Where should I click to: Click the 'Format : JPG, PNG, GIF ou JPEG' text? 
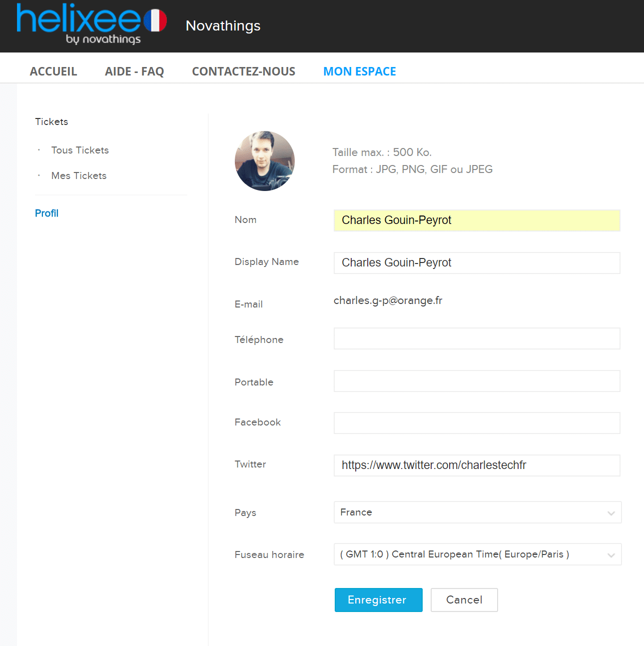413,169
